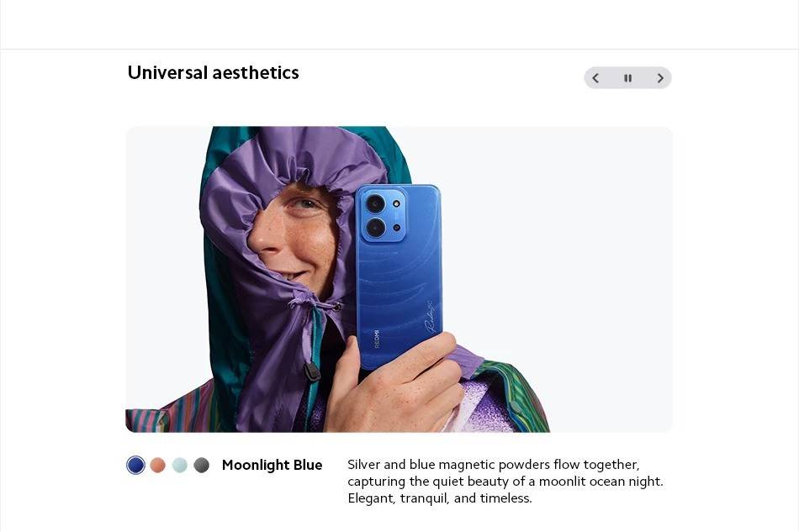This screenshot has width=799, height=532.
Task: Pause the carousel autoplay
Action: point(627,78)
